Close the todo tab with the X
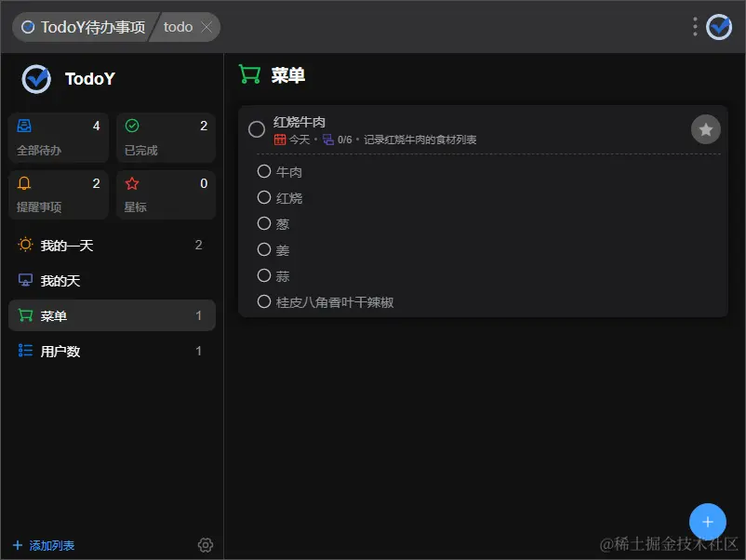Screen dimensions: 746x560 point(206,27)
